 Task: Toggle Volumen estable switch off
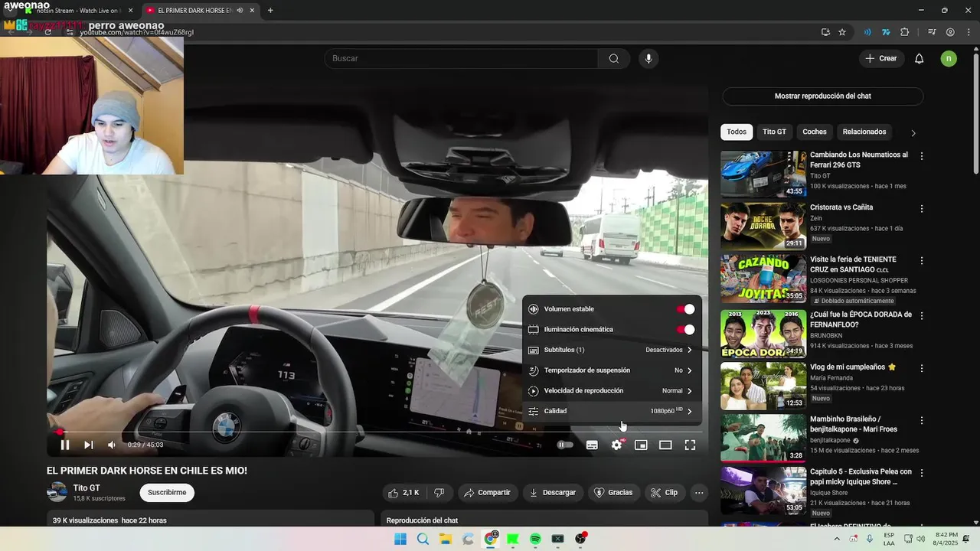685,309
